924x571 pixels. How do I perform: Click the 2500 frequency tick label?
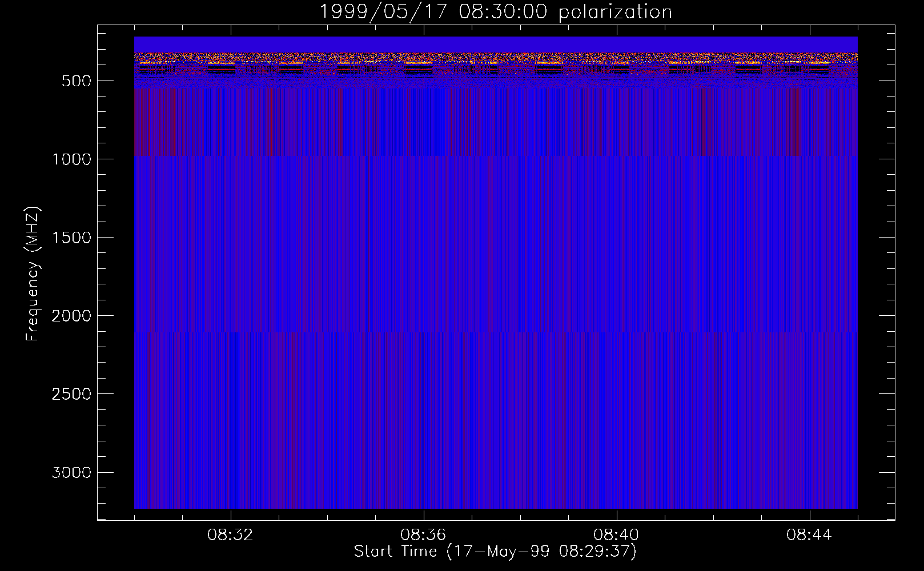(71, 394)
